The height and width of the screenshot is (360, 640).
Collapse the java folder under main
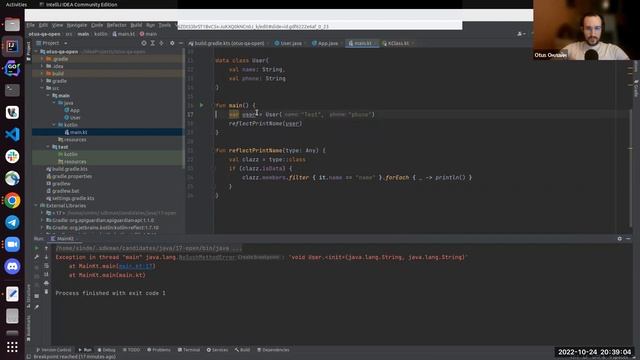54,103
